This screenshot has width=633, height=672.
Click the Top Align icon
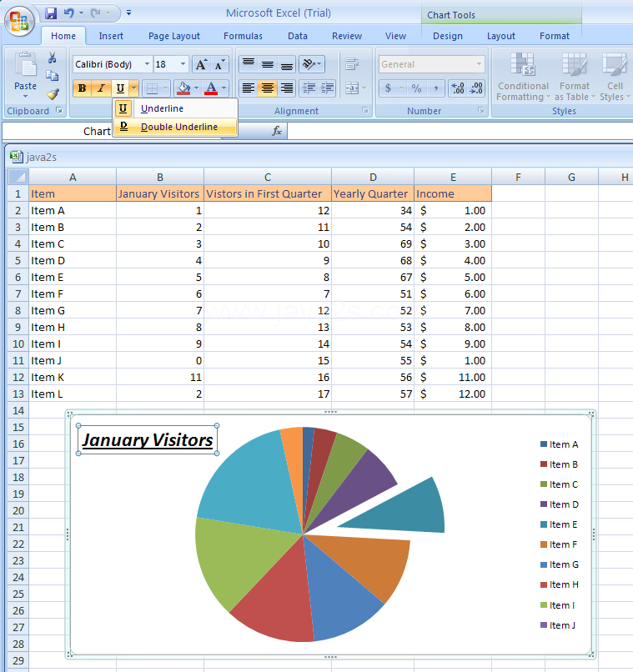point(249,64)
